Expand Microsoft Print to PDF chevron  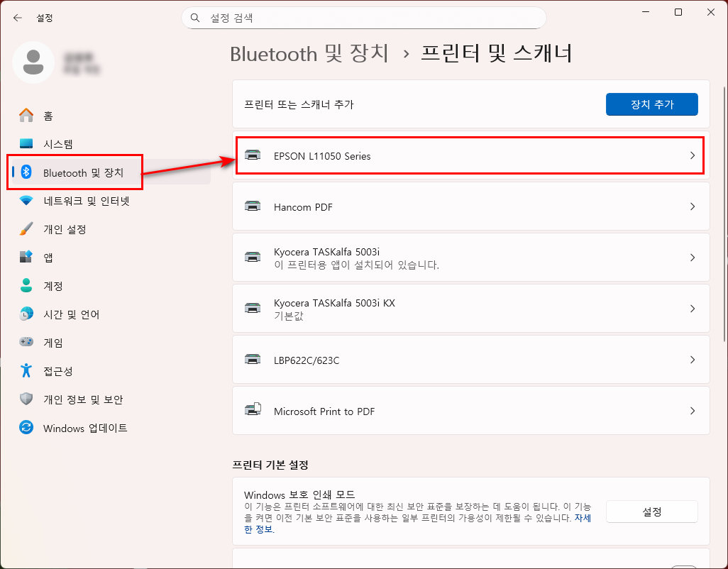click(693, 411)
